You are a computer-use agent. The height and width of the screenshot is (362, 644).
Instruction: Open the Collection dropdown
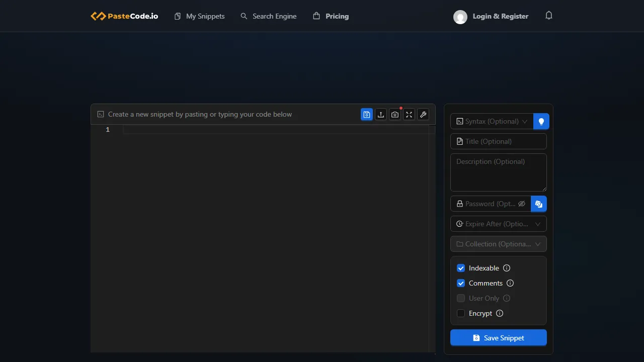click(498, 244)
